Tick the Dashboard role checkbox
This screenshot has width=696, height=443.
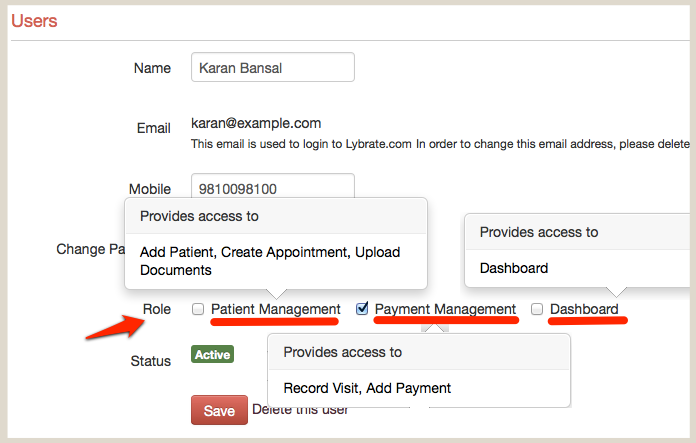tap(537, 309)
